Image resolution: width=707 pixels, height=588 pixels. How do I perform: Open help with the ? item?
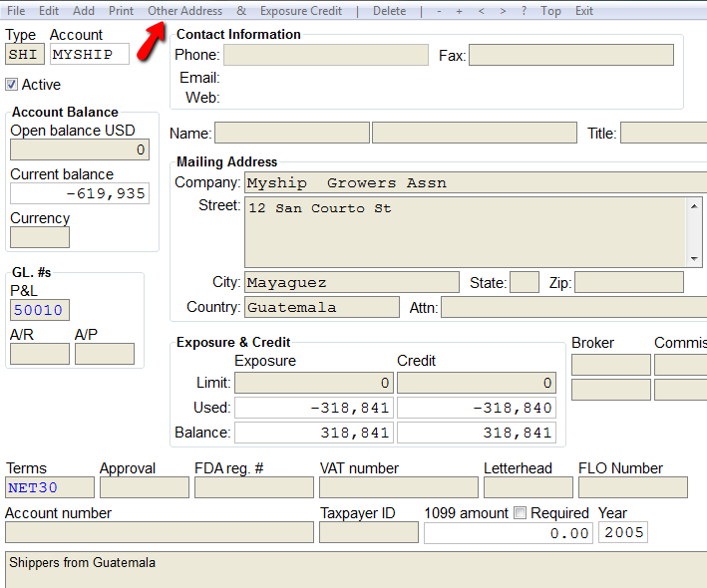pos(524,11)
